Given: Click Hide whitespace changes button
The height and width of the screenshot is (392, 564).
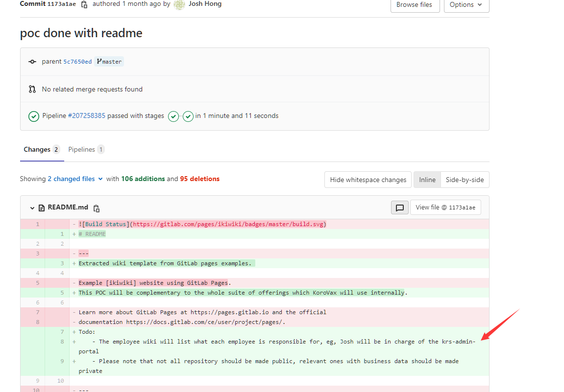Looking at the screenshot, I should 368,180.
